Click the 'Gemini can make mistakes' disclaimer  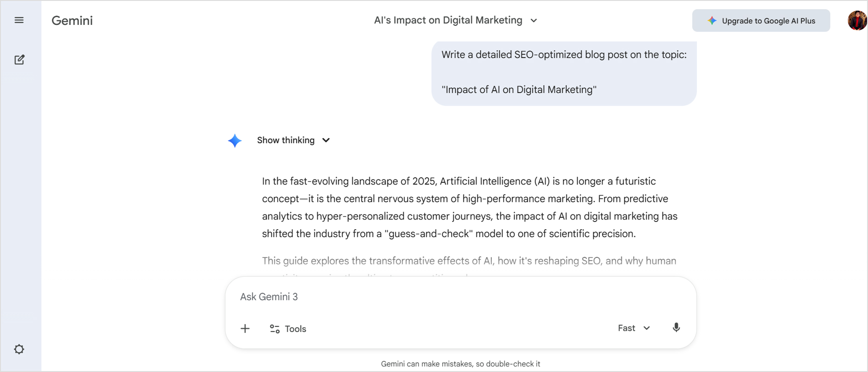tap(460, 364)
